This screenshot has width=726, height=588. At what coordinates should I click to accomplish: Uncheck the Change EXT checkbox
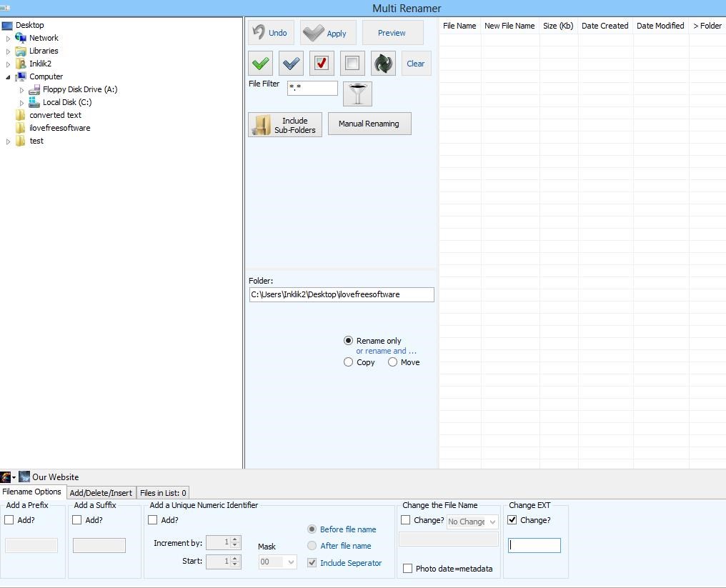[512, 520]
